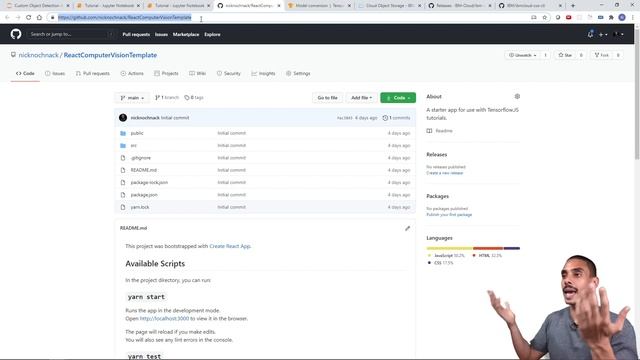The width and height of the screenshot is (640, 360).
Task: Expand the Unwatch dropdown
Action: coord(522,55)
